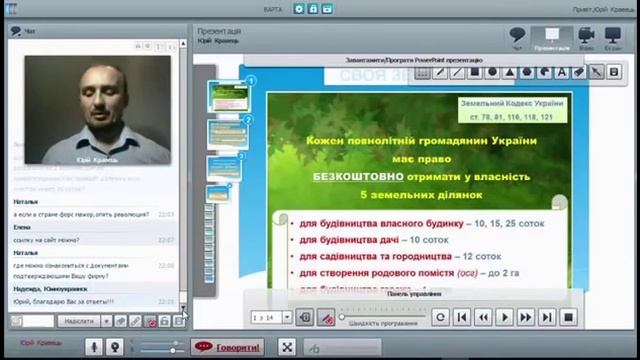The height and width of the screenshot is (360, 640).
Task: Toggle the microphone button
Action: click(94, 347)
